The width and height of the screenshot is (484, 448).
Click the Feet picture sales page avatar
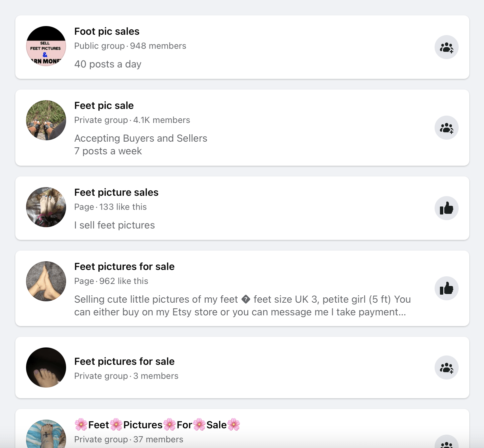[x=46, y=207]
